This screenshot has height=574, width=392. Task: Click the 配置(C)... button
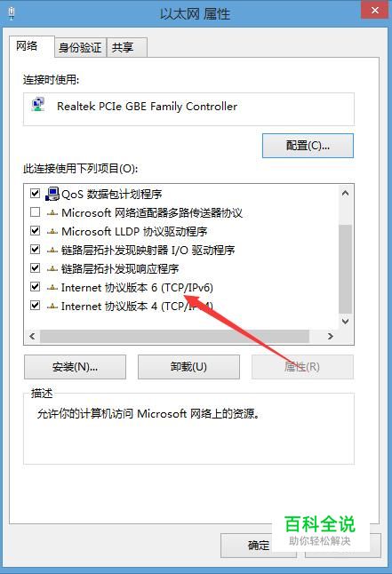click(x=308, y=146)
